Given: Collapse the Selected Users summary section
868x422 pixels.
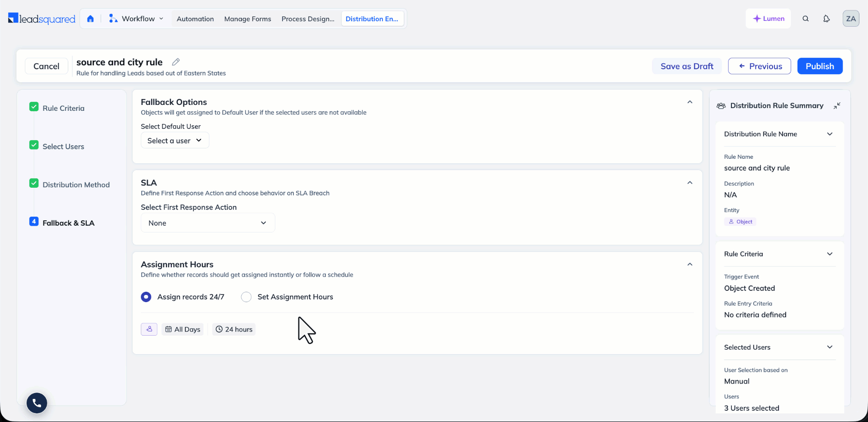Looking at the screenshot, I should tap(830, 347).
